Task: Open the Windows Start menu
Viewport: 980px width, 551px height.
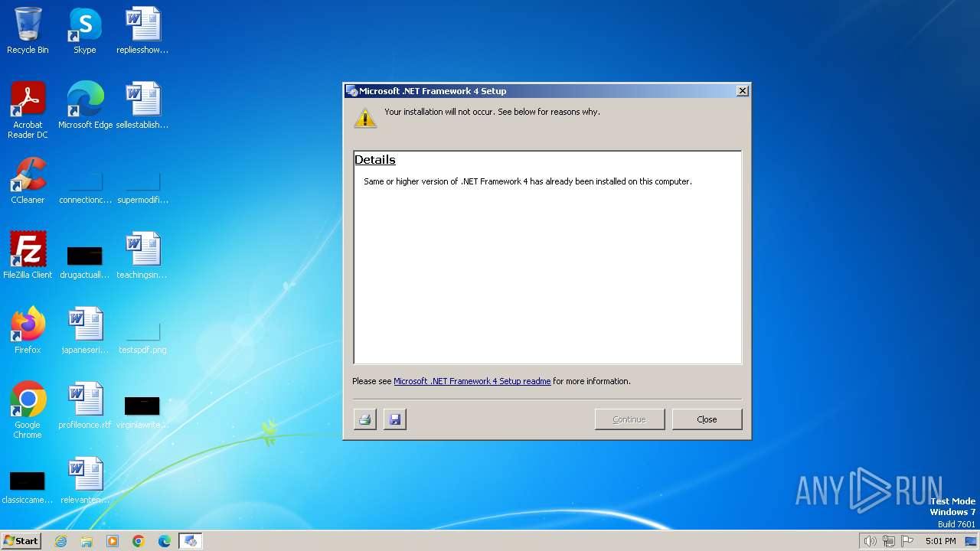Action: [x=21, y=541]
